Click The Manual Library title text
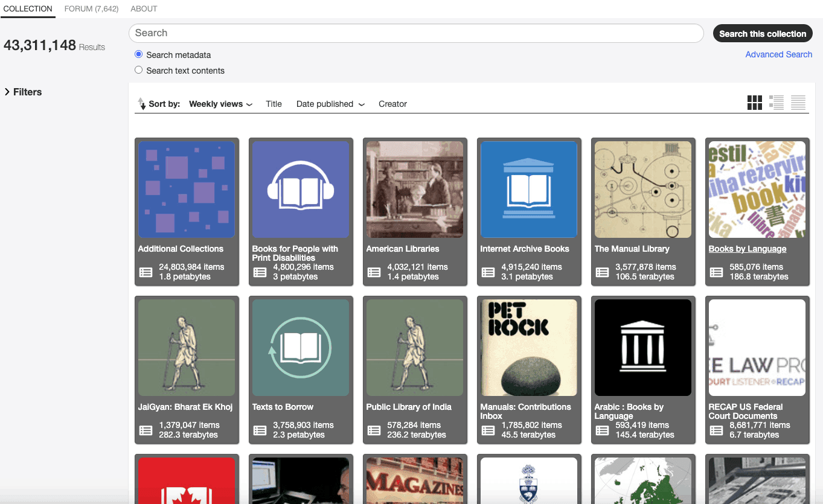The height and width of the screenshot is (504, 823). click(632, 249)
